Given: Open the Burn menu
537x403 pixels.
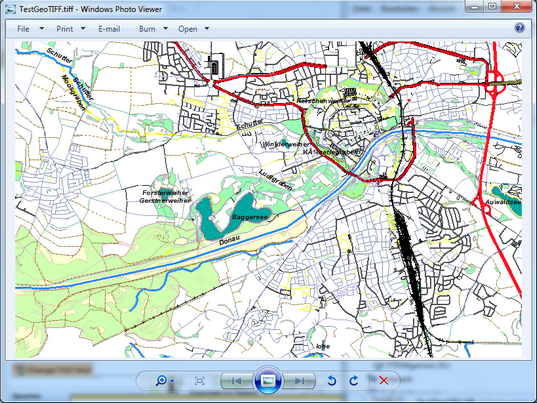Looking at the screenshot, I should point(147,29).
